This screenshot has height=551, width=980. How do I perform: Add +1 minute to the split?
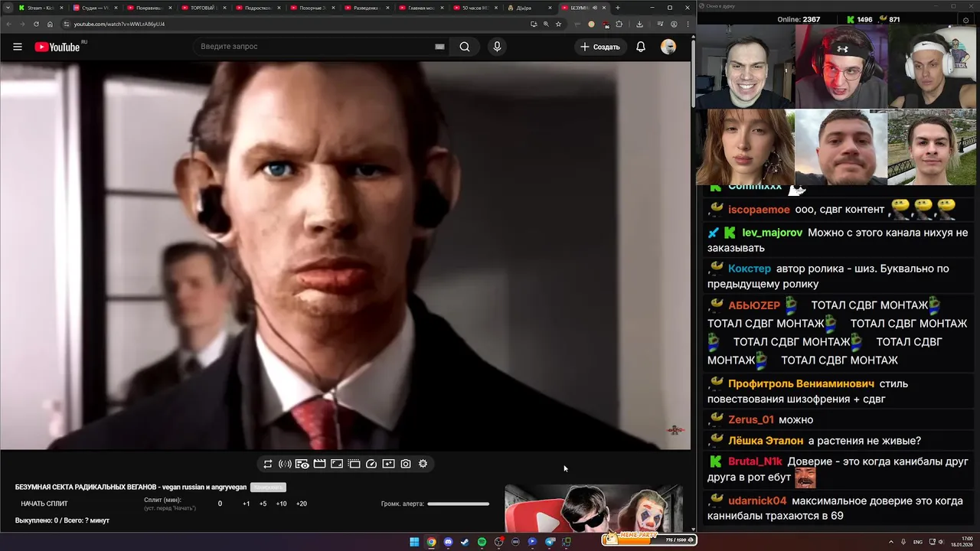click(x=246, y=504)
